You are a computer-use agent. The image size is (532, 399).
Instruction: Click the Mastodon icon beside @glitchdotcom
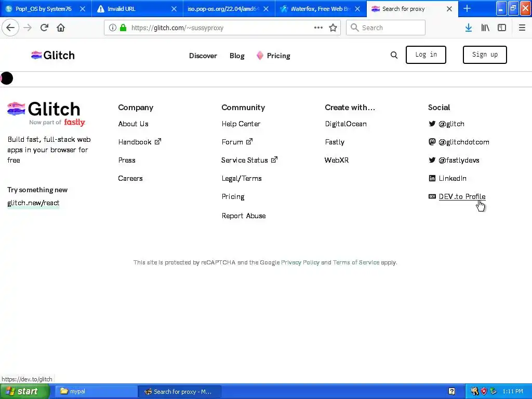pos(432,142)
